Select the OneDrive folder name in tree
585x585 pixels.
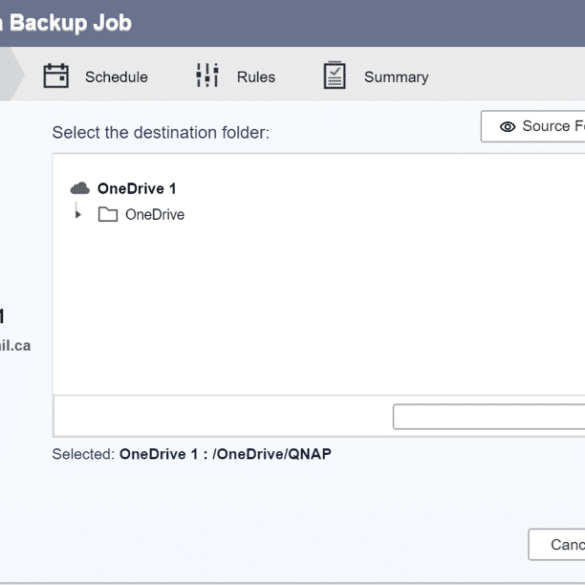click(x=155, y=215)
